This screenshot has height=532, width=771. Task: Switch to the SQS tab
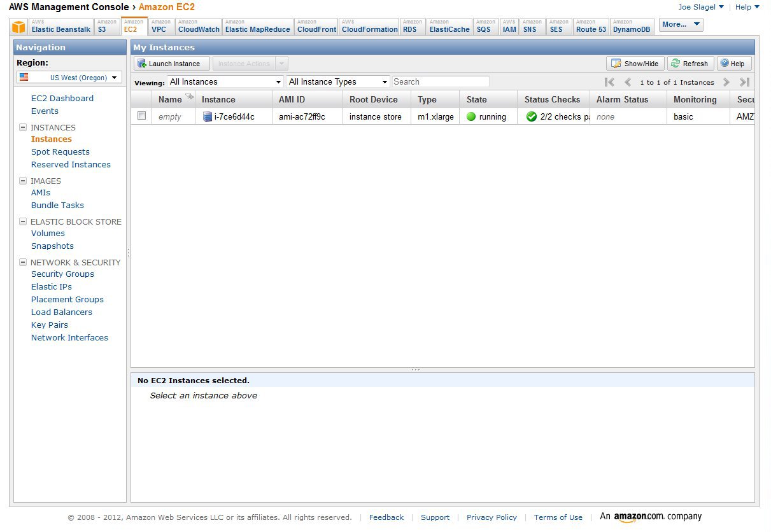click(485, 27)
